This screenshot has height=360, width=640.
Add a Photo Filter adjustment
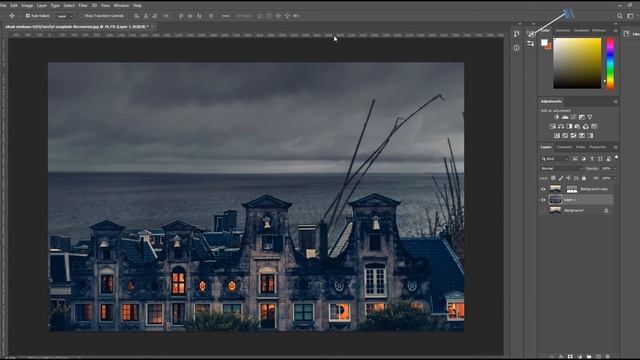578,127
